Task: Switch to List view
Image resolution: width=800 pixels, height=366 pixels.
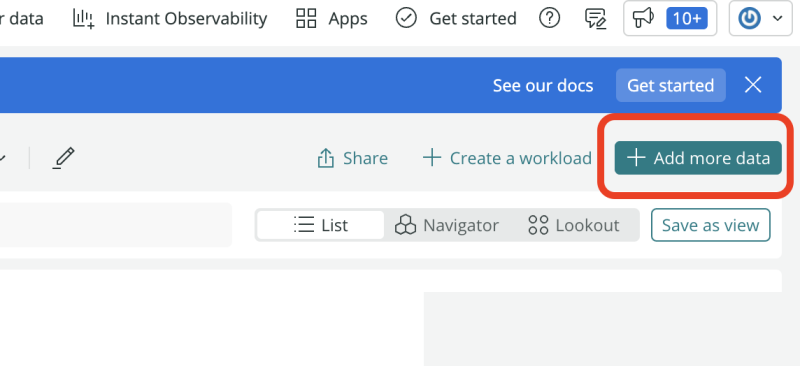Action: tap(320, 225)
